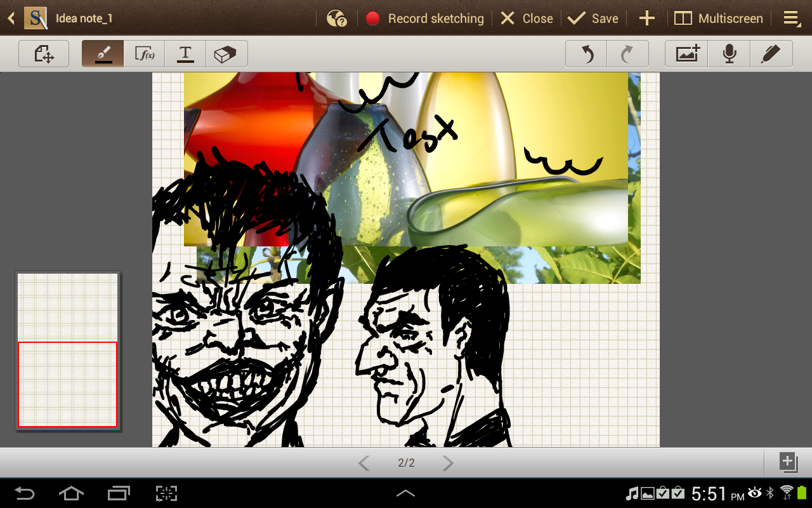Toggle the selection and move mode

[44, 54]
